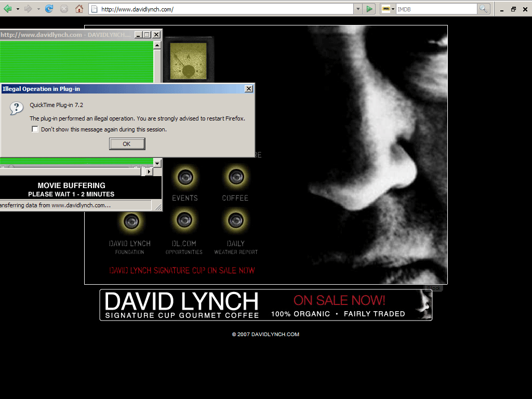Click the page icon in the address bar

[x=95, y=9]
